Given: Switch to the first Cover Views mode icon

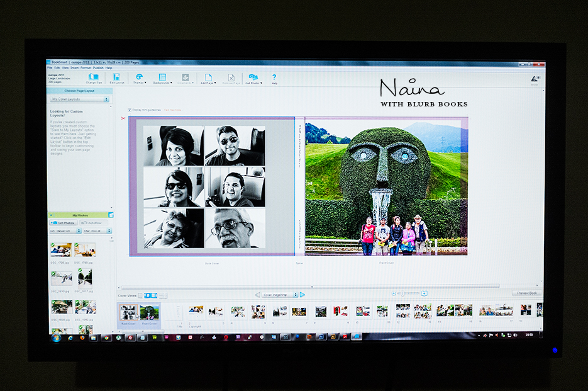Looking at the screenshot, I should 141,295.
